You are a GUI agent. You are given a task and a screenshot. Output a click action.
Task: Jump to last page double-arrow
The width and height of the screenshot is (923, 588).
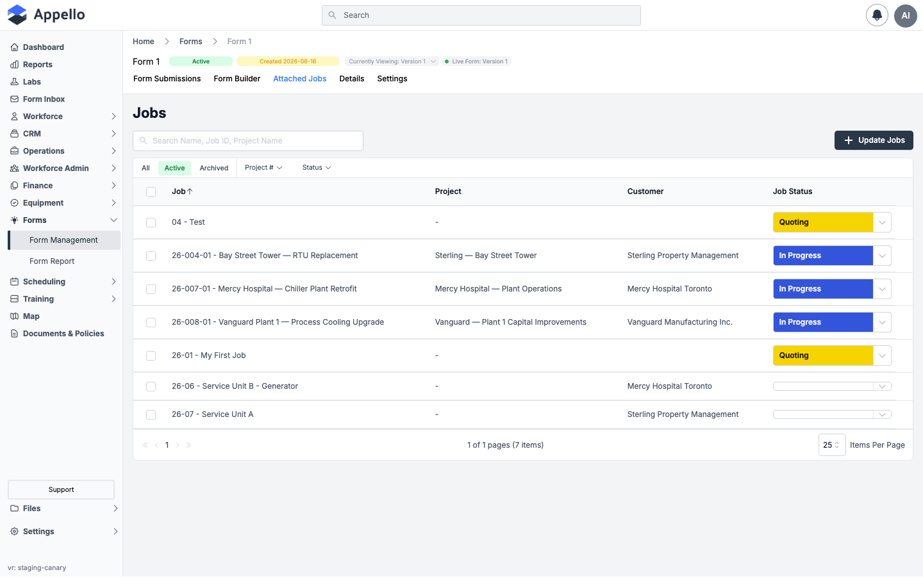[x=188, y=445]
